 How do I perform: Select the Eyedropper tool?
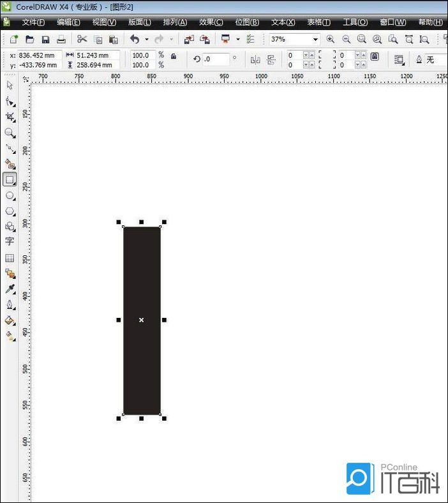[x=10, y=289]
